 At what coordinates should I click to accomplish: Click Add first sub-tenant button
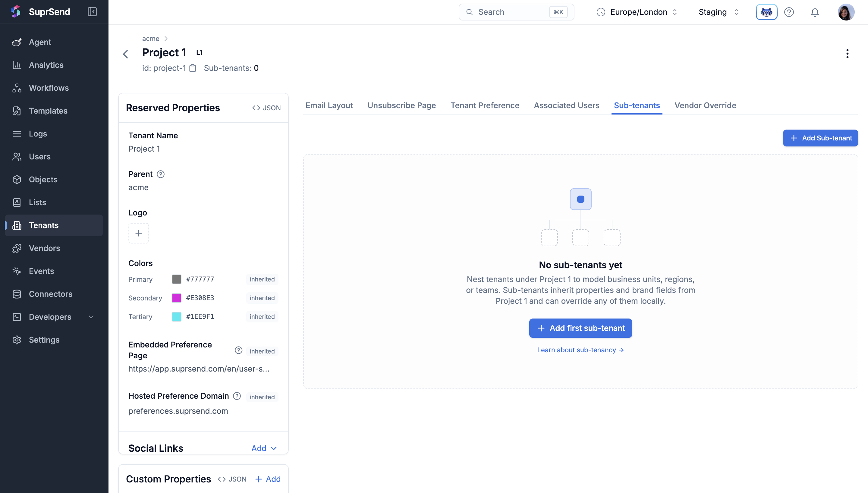point(580,328)
